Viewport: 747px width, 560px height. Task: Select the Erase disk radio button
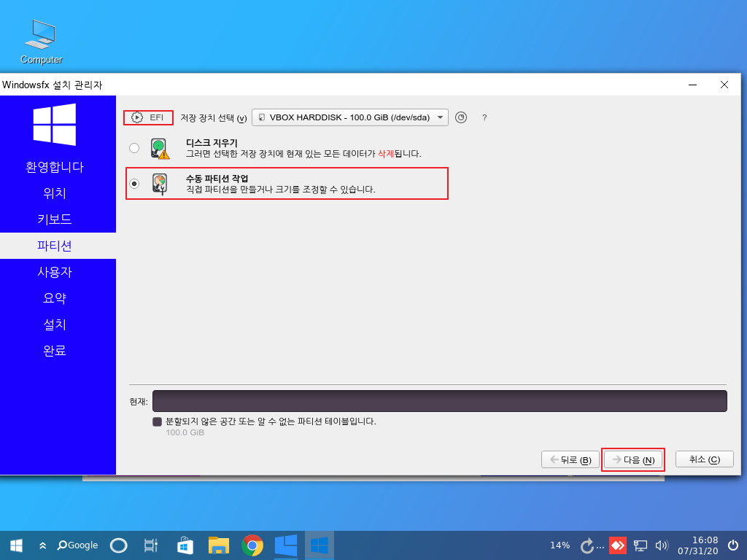click(x=134, y=148)
